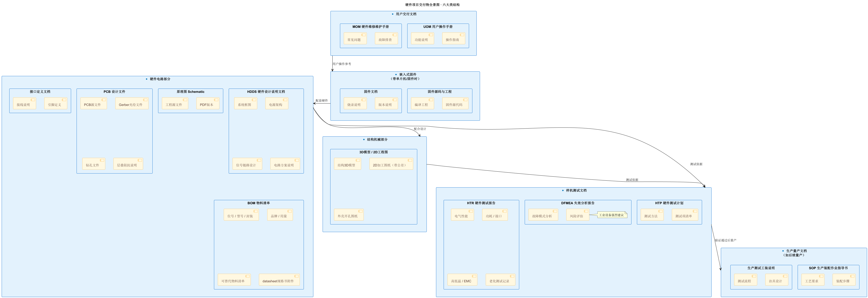Click the 测试项清单 component
Screen dimensions: 868x298
point(685,215)
